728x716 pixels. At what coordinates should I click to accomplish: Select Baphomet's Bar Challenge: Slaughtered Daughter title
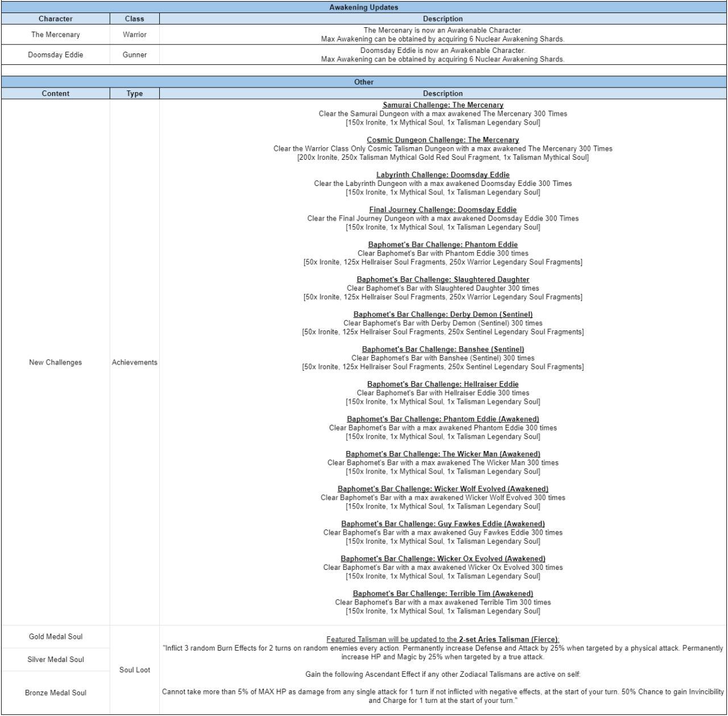tap(442, 279)
